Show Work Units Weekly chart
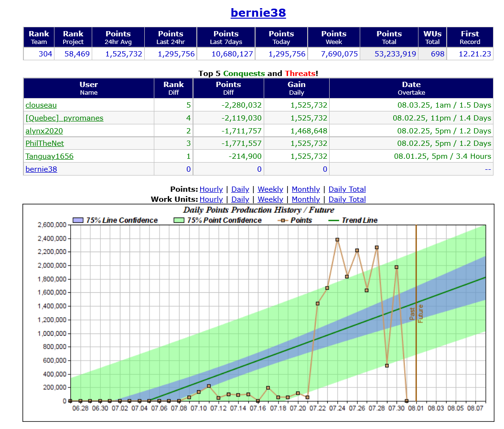Screen dimensions: 504x429 coord(270,199)
